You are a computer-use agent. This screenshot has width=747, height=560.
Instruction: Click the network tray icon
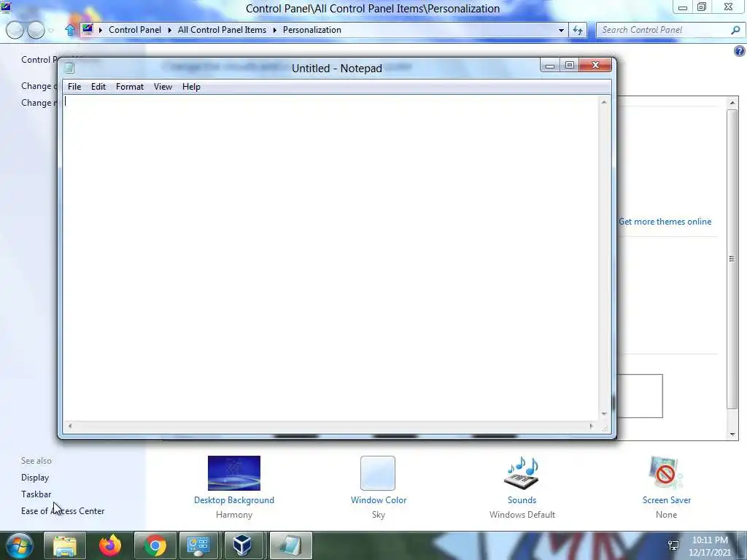coord(673,545)
